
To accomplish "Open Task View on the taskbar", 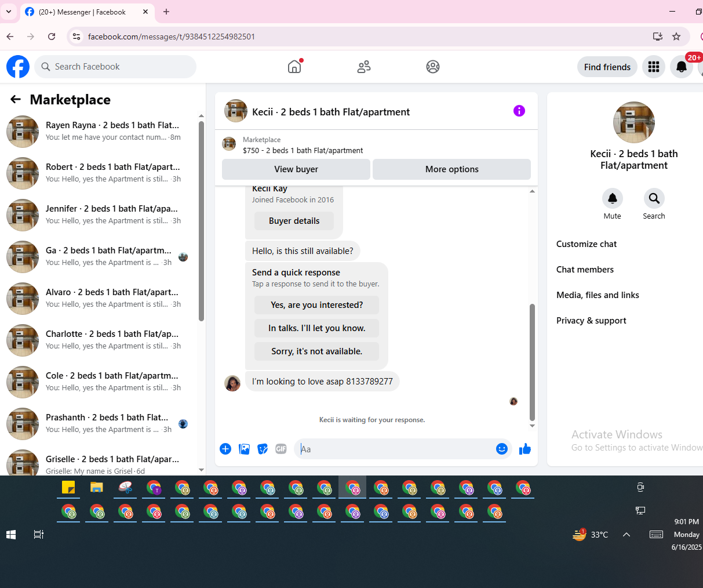I will (x=39, y=535).
